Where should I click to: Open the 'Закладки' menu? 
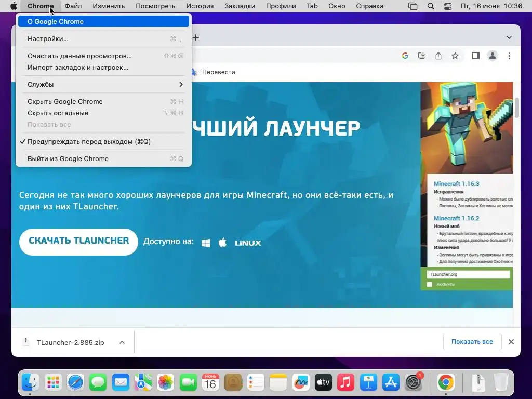pos(240,6)
